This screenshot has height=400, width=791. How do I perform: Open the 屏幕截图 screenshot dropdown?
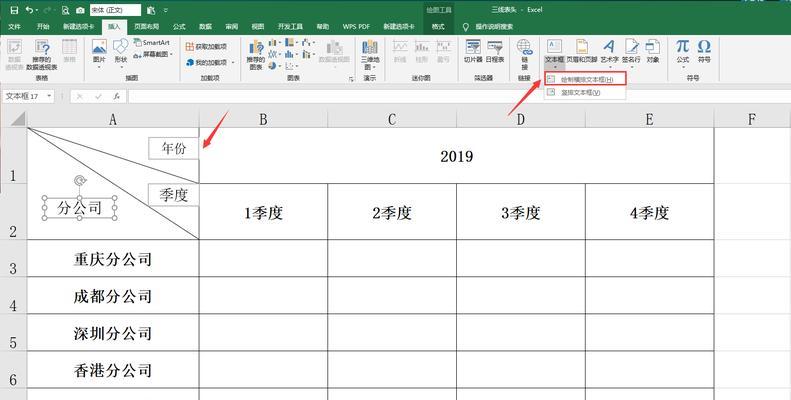[153, 54]
